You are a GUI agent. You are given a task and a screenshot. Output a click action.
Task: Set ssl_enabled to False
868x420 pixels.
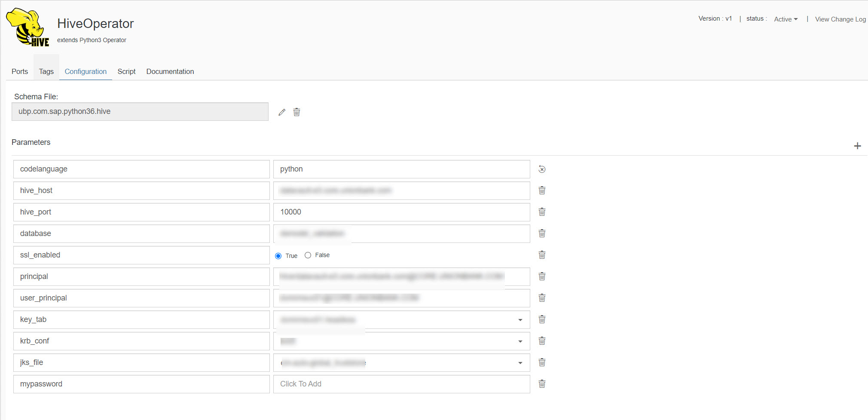308,255
